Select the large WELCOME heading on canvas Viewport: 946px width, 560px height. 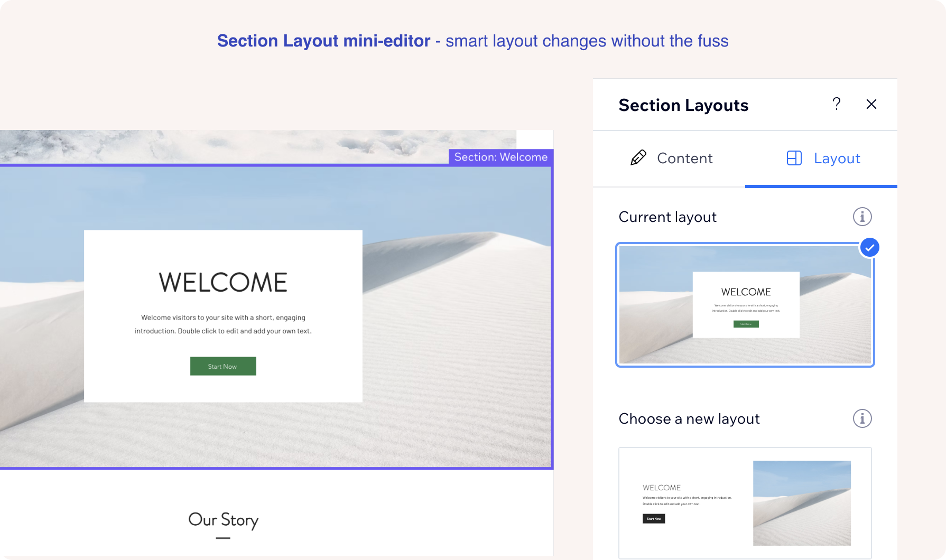[223, 282]
